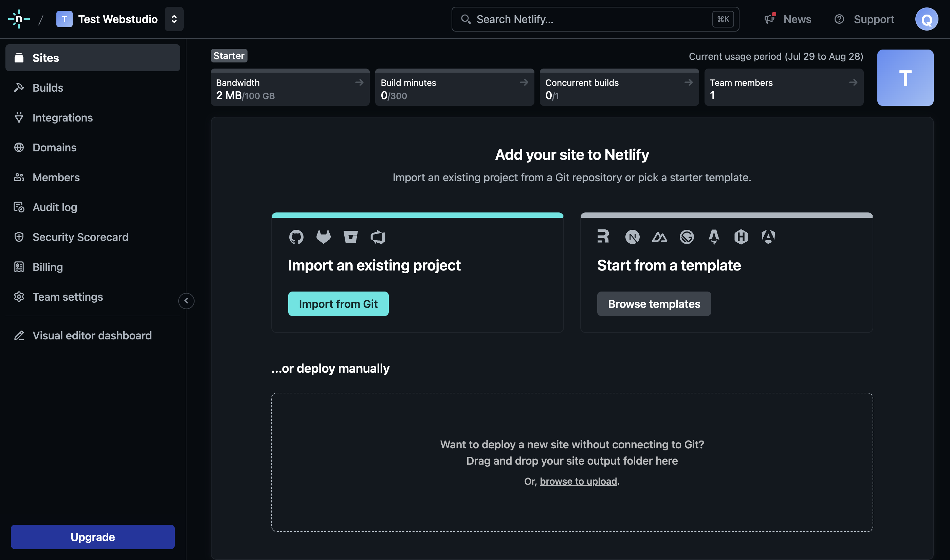Open Team settings in the sidebar
This screenshot has height=560, width=950.
[93, 297]
